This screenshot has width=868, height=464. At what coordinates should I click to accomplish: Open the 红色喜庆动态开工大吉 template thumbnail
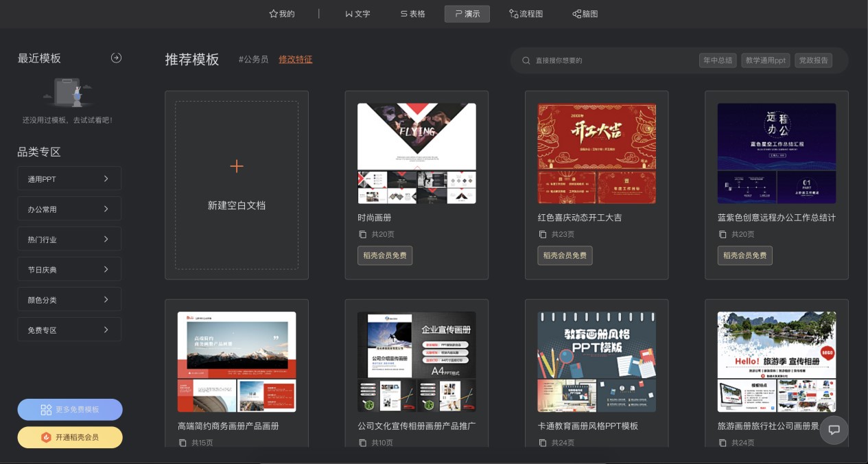596,153
